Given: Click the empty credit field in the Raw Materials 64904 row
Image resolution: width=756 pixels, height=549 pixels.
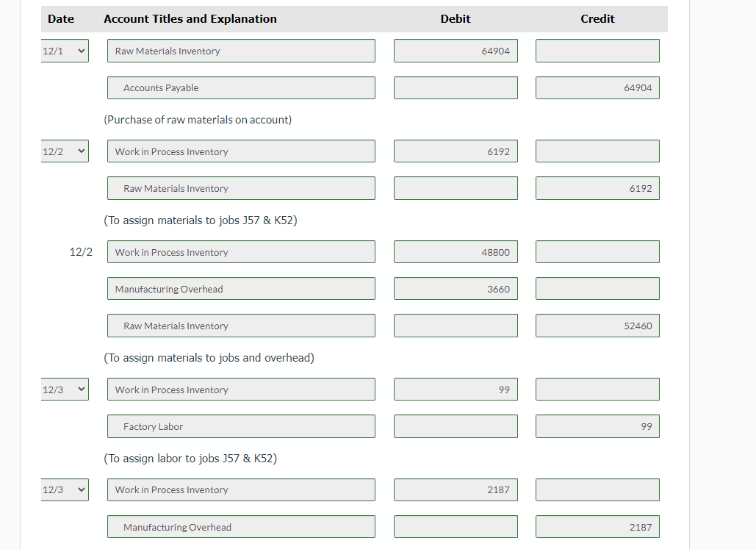Looking at the screenshot, I should [x=597, y=51].
